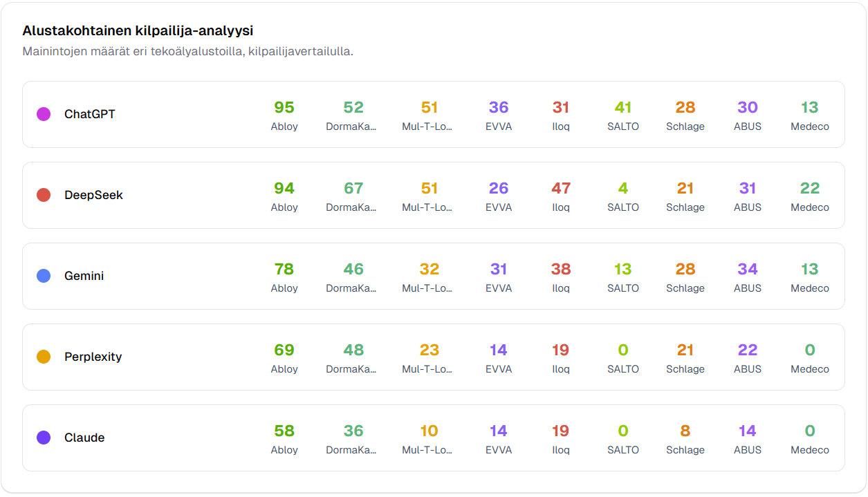Click ChatGPT's Abloy count of 95
This screenshot has width=868, height=497.
coord(284,107)
